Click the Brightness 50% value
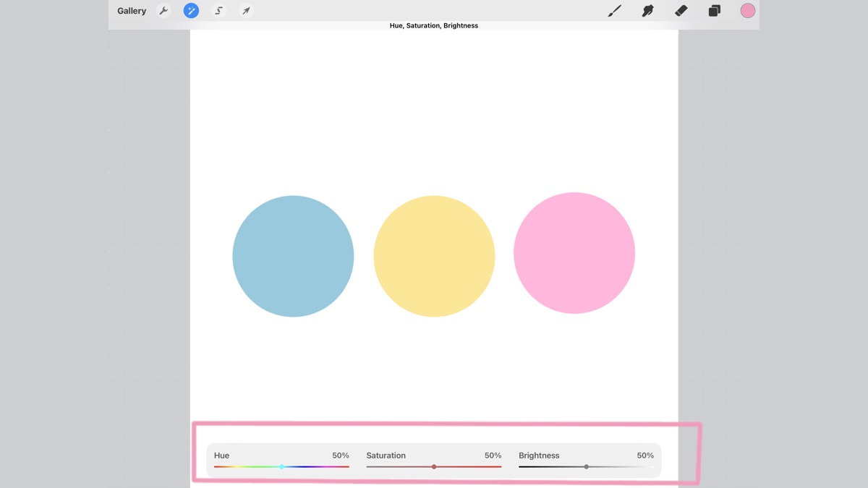868x488 pixels. coord(645,455)
